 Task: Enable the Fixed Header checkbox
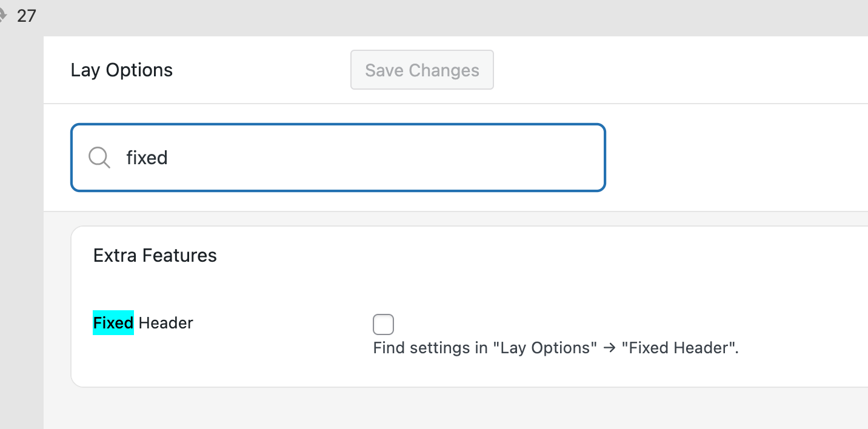pyautogui.click(x=383, y=324)
